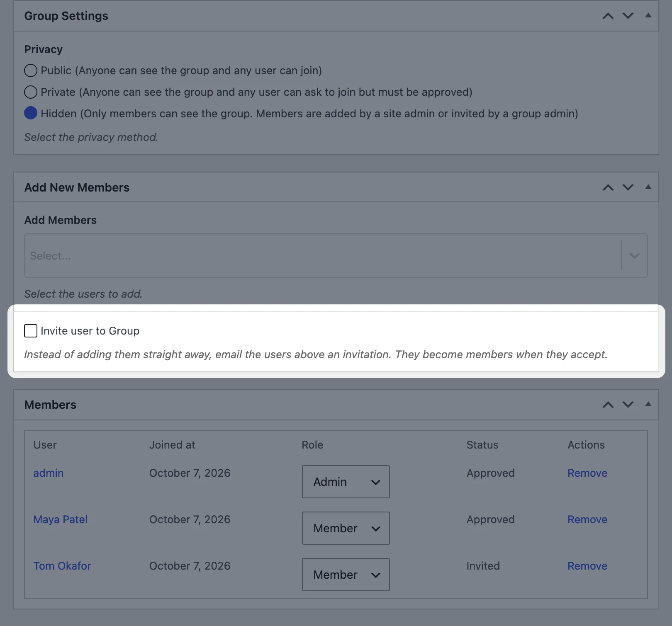Screen dimensions: 672x626
Task: Click the Members panel title
Action: [50, 405]
